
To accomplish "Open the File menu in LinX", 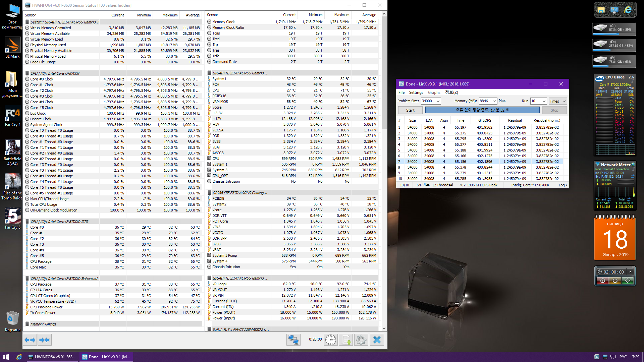I will (401, 93).
